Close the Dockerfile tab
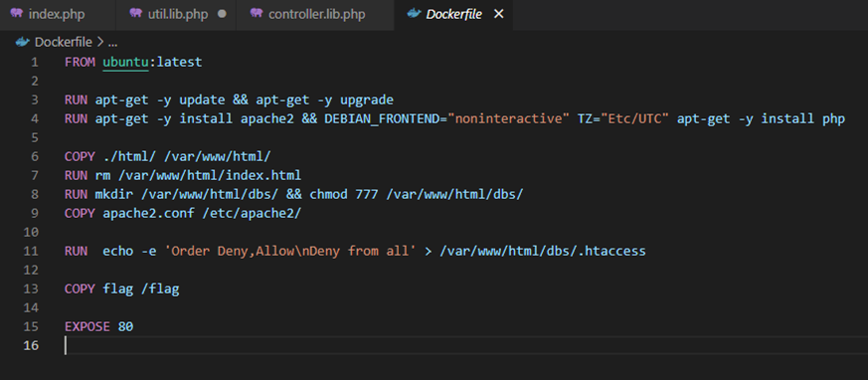Viewport: 868px width, 380px height. [498, 14]
